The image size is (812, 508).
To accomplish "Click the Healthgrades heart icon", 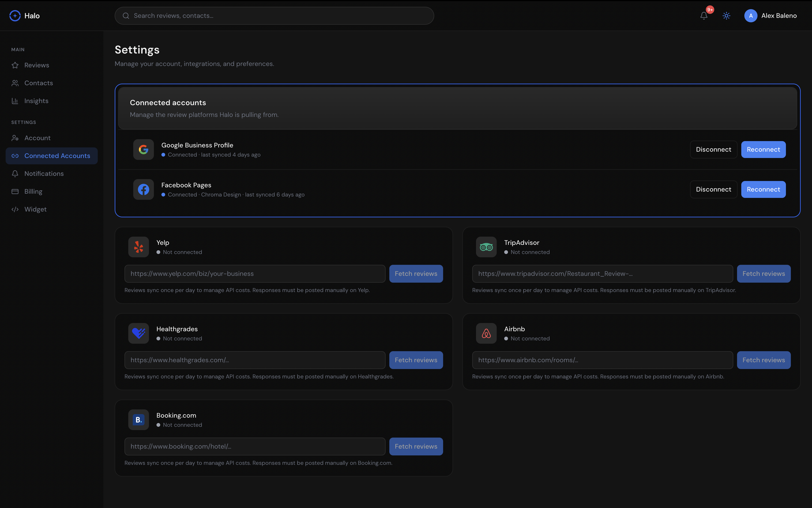I will (138, 333).
